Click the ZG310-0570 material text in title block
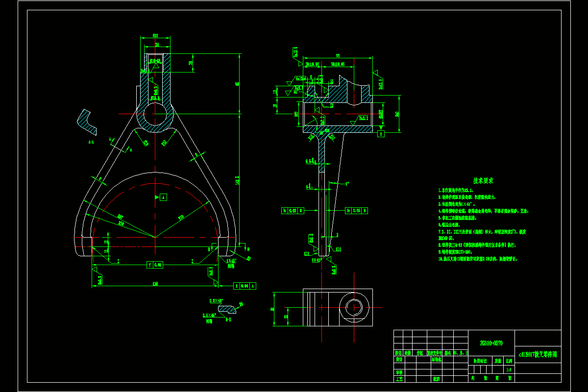Image resolution: width=588 pixels, height=392 pixels. [491, 343]
